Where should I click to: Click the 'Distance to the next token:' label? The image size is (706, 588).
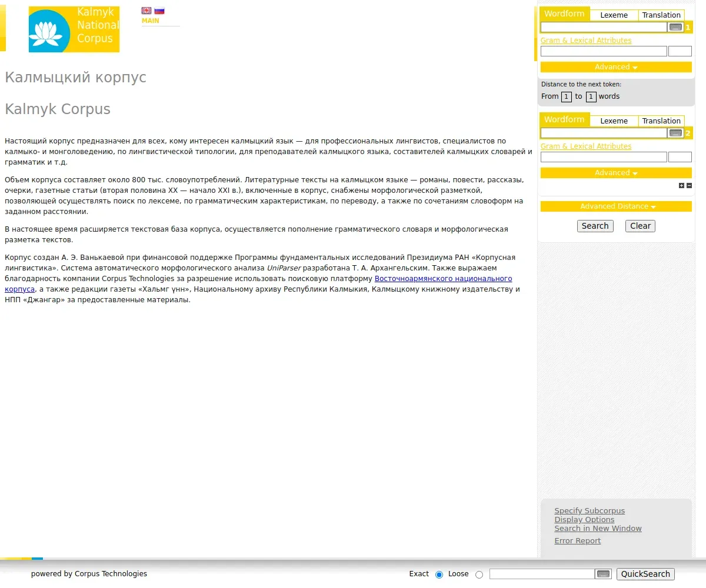(x=581, y=85)
